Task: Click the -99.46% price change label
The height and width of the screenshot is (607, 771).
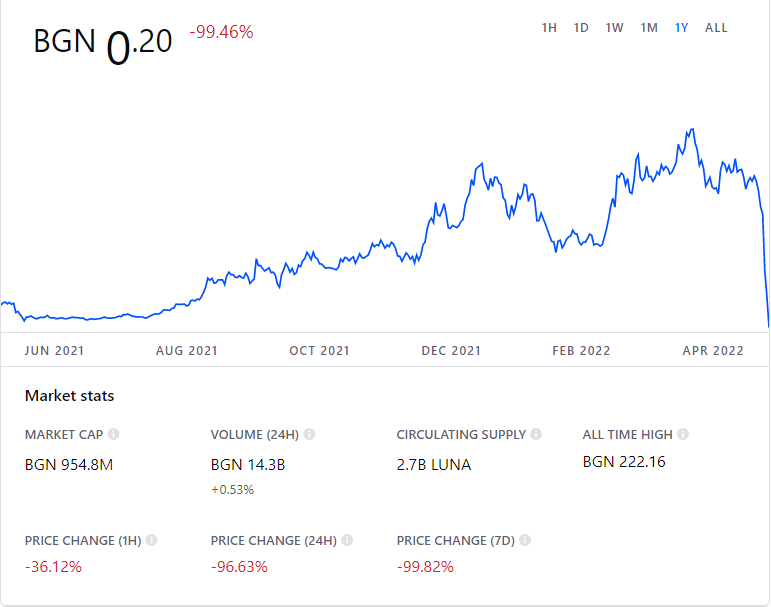Action: tap(221, 32)
